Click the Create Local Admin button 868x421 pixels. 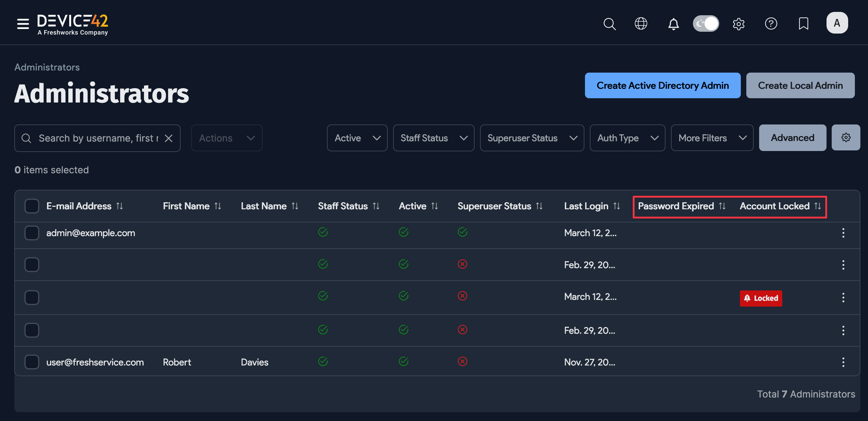tap(800, 85)
